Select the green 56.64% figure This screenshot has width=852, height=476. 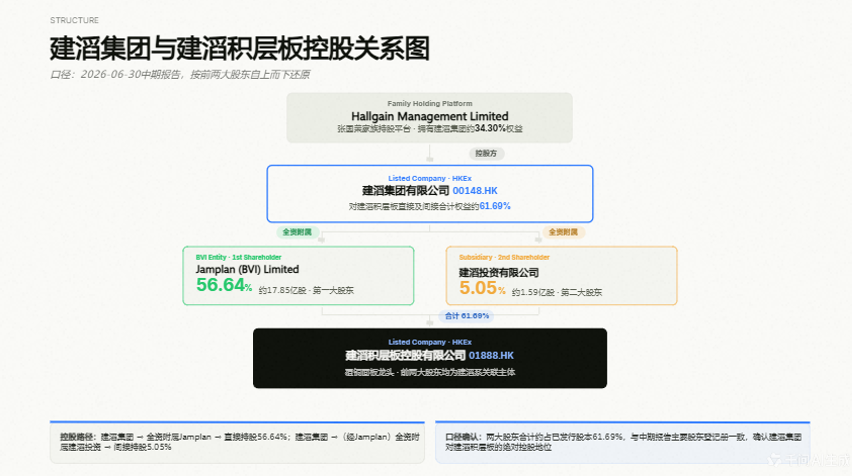(x=224, y=285)
